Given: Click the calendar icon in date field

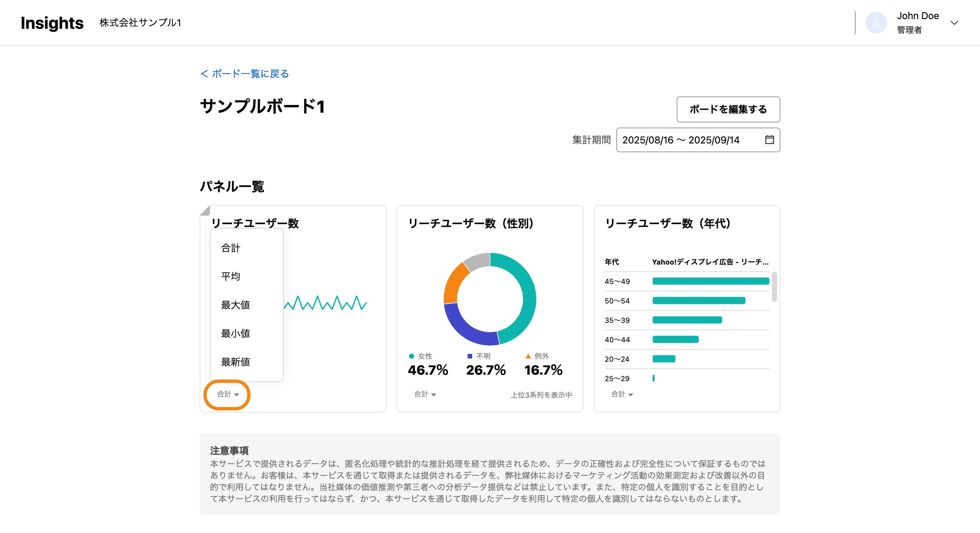Looking at the screenshot, I should tap(769, 140).
